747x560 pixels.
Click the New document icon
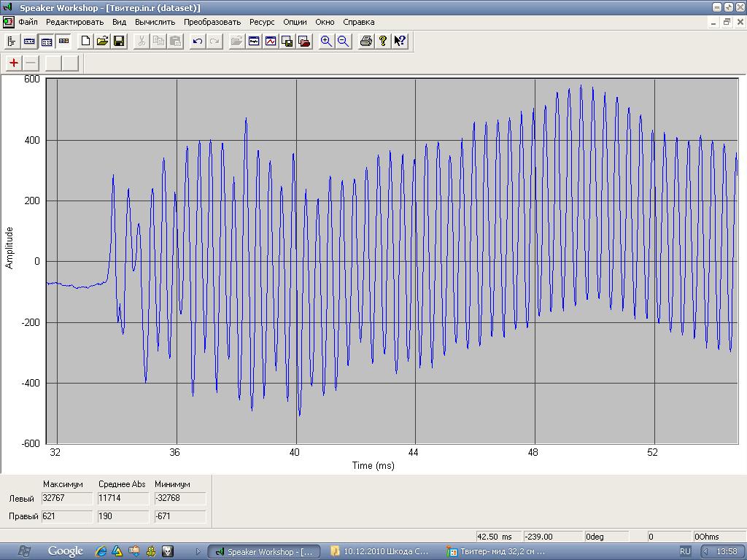pos(85,42)
